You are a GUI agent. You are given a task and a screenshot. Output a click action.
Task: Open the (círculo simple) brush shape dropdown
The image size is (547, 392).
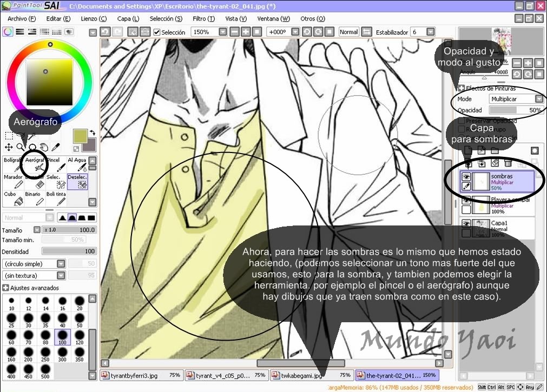click(x=61, y=264)
